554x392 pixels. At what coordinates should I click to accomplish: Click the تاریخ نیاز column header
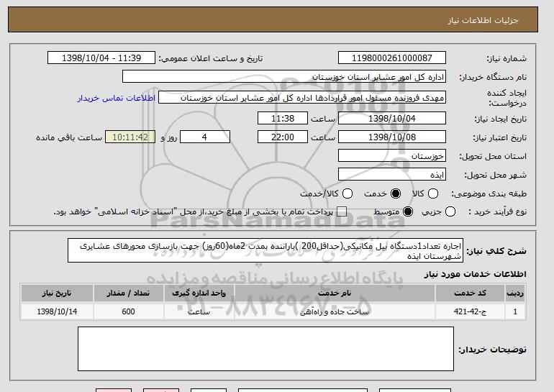point(57,293)
